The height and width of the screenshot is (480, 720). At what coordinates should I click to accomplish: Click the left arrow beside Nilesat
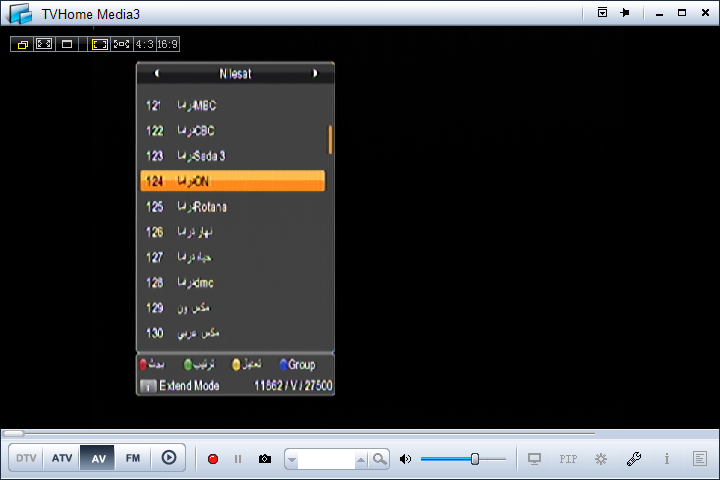click(157, 73)
